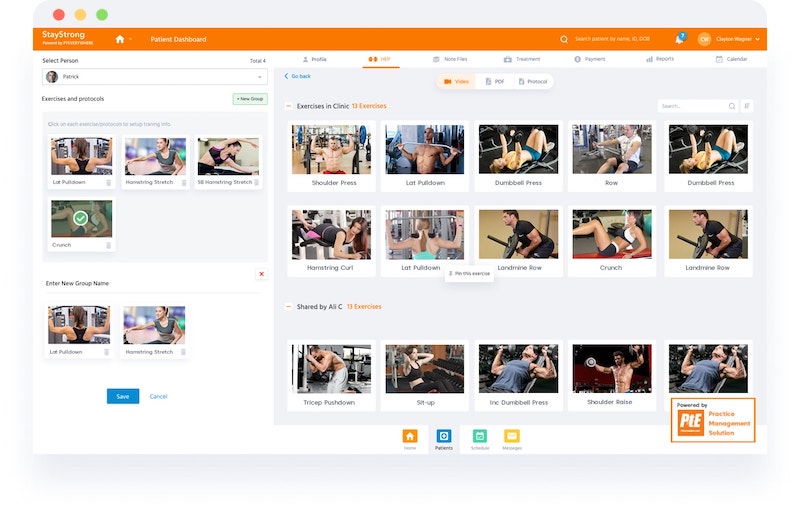800x514 pixels.
Task: Open the Calendar tab
Action: pyautogui.click(x=732, y=59)
